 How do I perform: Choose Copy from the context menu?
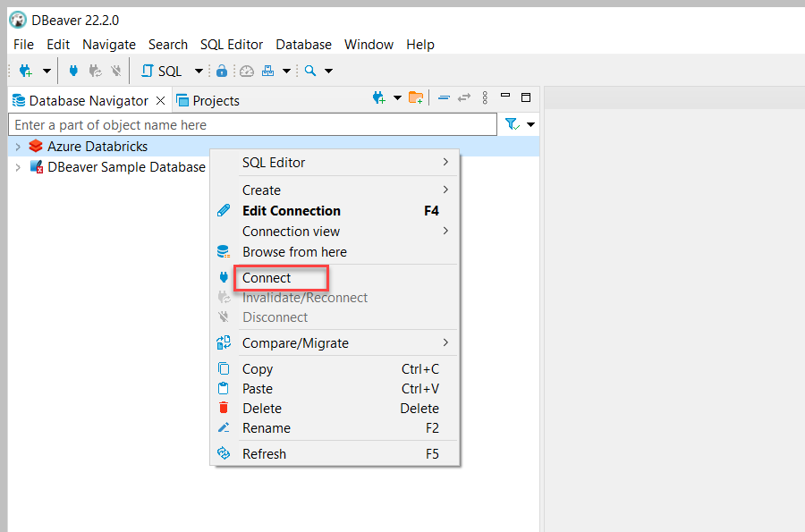click(335, 369)
